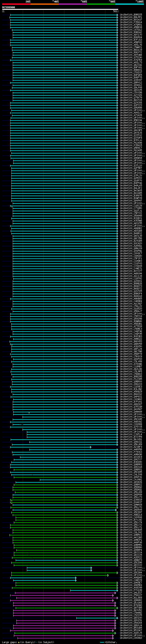Select hit label UniRef100_C8S9Q3
Image resolution: width=146 pixels, height=644 pixels.
point(131,638)
